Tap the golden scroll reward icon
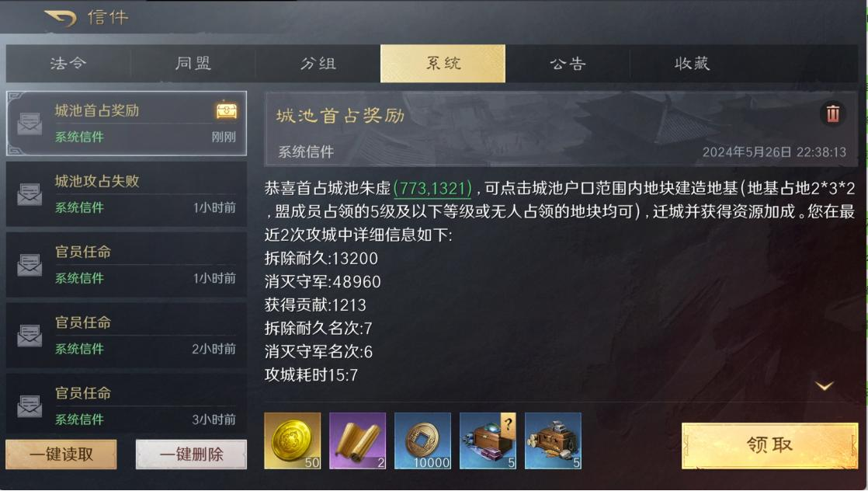This screenshot has height=491, width=868. [358, 441]
